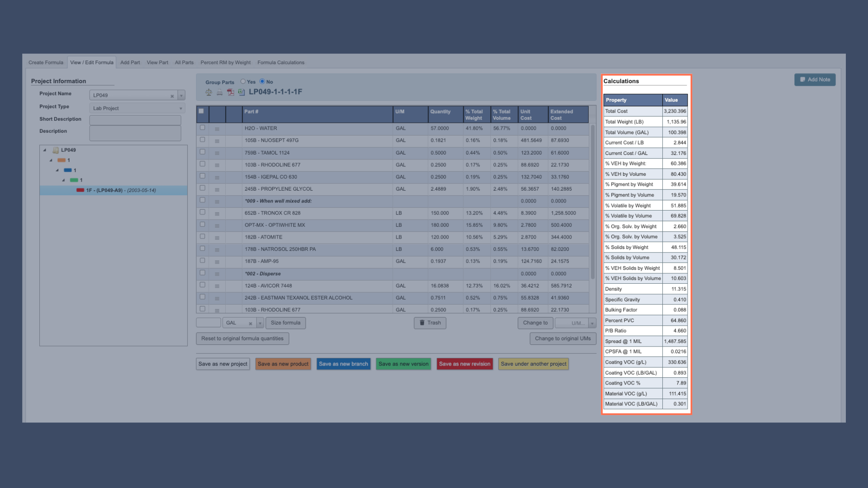Open the formula balance/scale tool
This screenshot has width=868, height=488.
click(x=208, y=92)
